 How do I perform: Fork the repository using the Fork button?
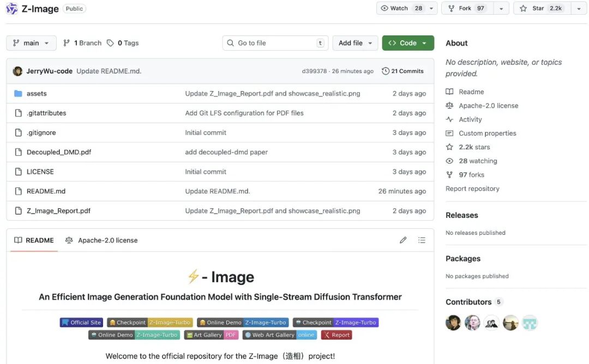467,8
